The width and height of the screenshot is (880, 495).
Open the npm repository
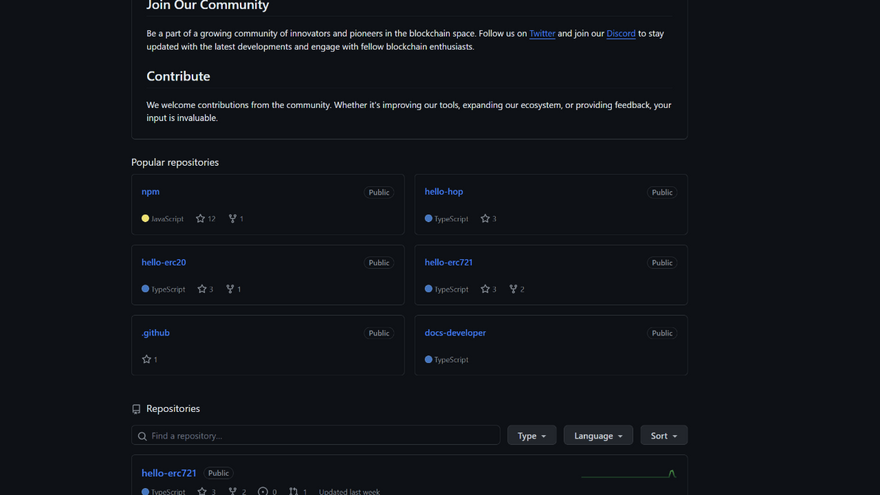click(x=151, y=192)
